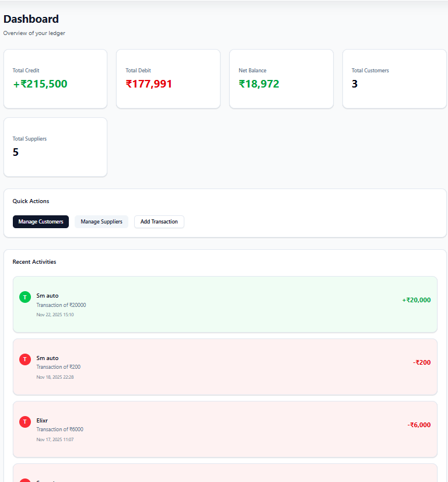The height and width of the screenshot is (482, 448).
Task: Open the Manage Suppliers quick action
Action: click(101, 222)
